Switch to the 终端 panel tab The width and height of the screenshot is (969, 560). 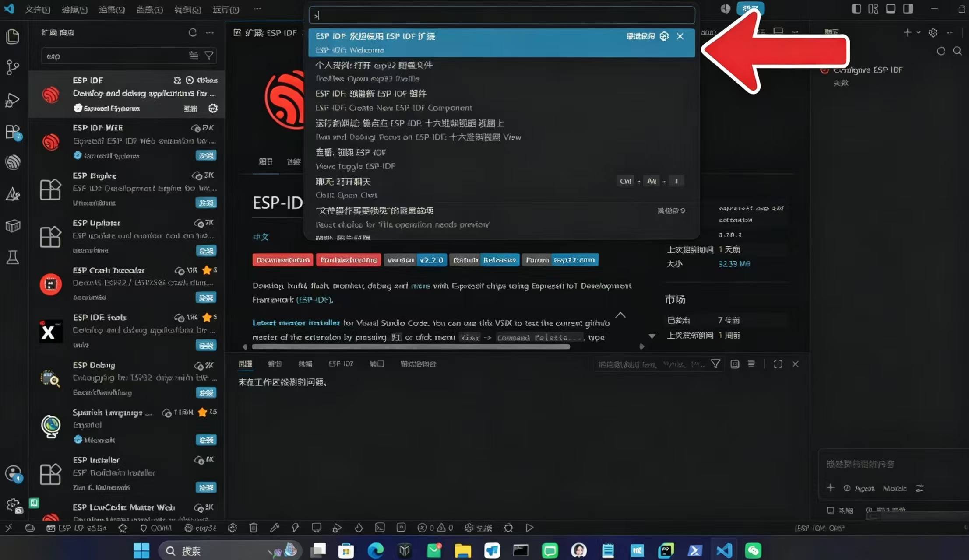click(x=305, y=364)
